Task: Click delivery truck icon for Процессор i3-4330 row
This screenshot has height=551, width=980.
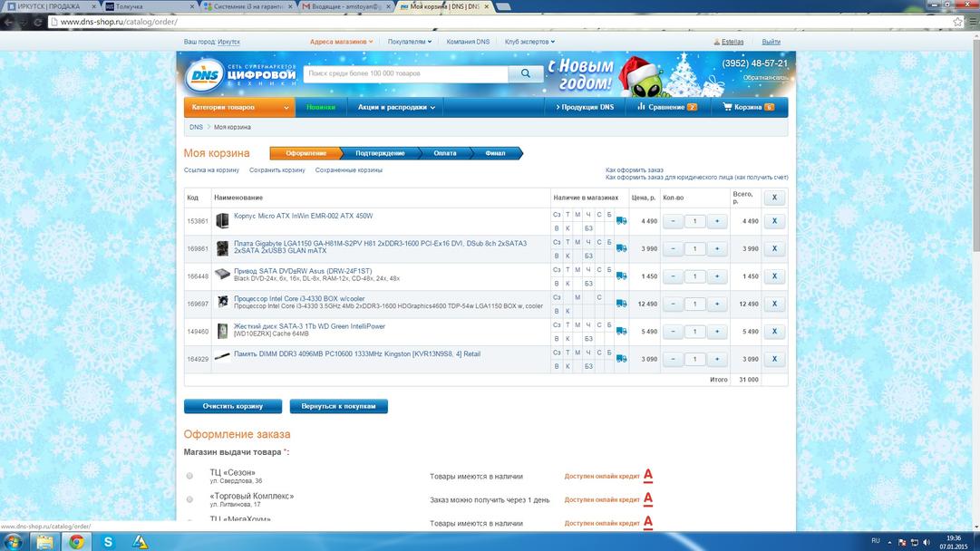Action: [621, 304]
